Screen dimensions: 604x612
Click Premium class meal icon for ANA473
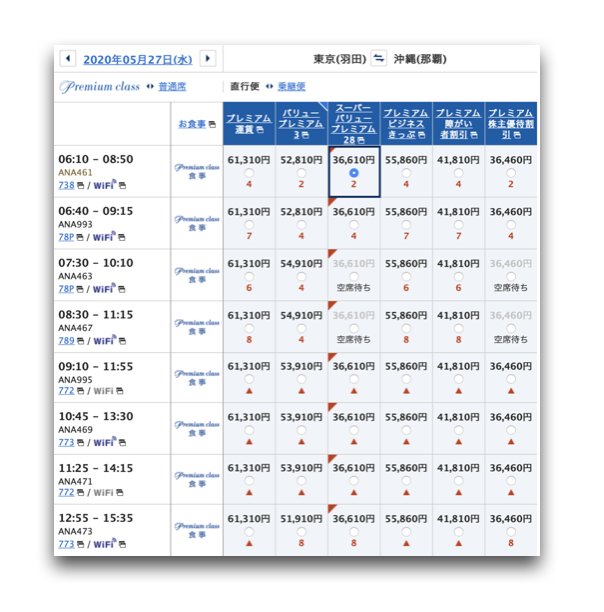tap(197, 530)
